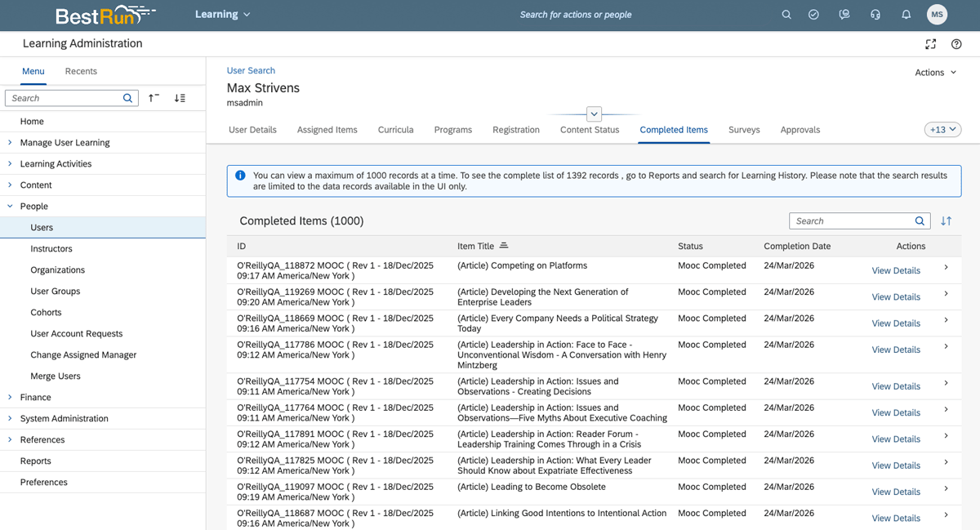Image resolution: width=980 pixels, height=530 pixels.
Task: Open the header chat bubble icon
Action: pos(844,15)
